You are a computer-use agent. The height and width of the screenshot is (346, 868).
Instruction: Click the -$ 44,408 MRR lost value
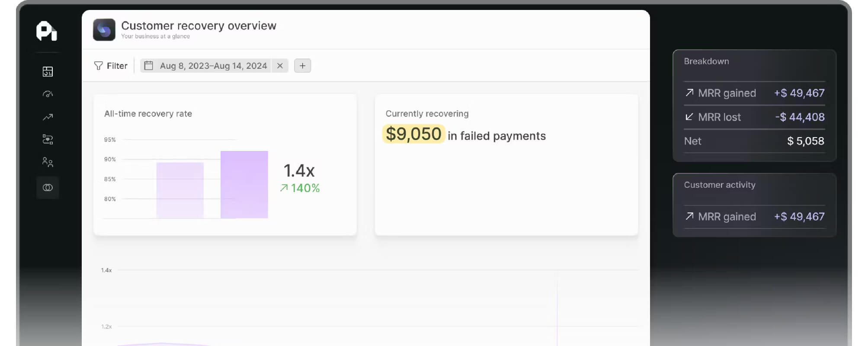(800, 117)
